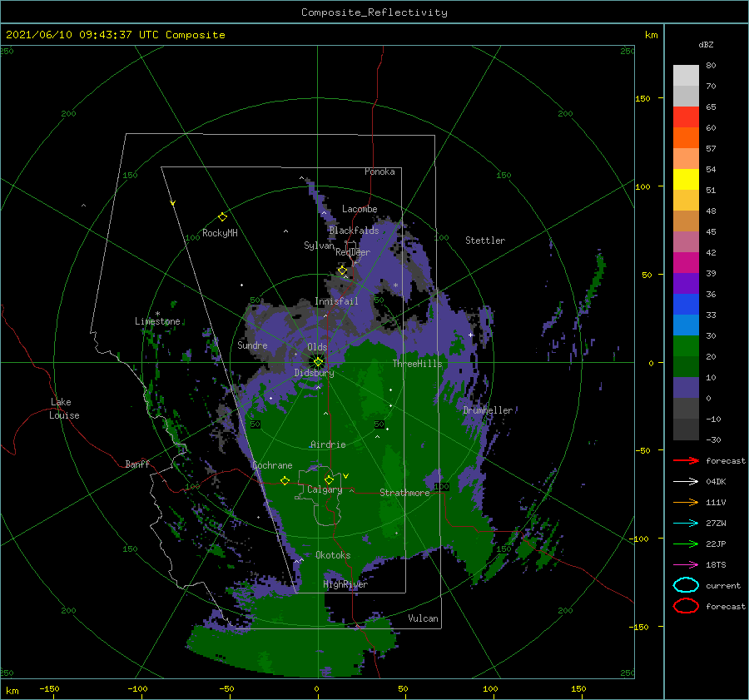Screen dimensions: 749x700
Task: Click the asterisk marker above Limestone
Action: (157, 314)
